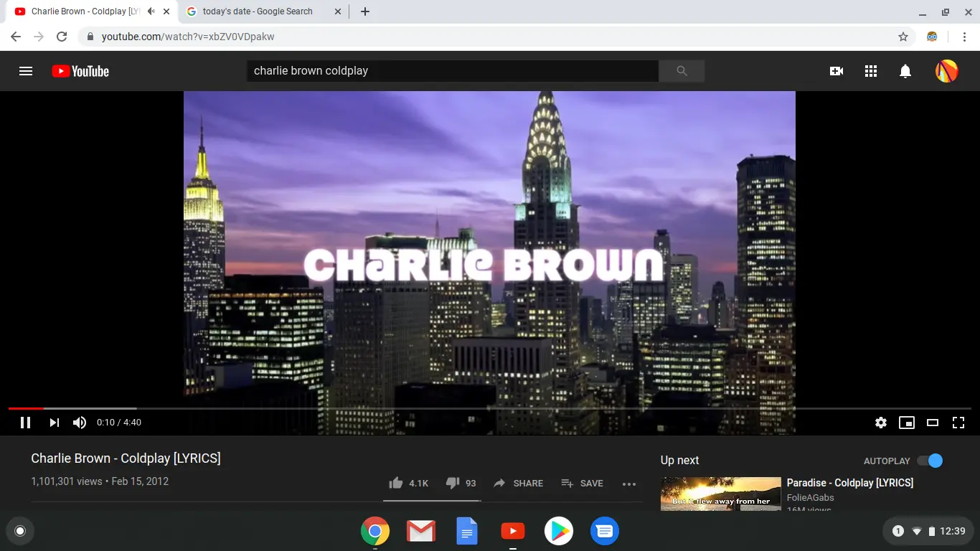Click the address bar URL
This screenshot has width=980, height=551.
tap(188, 37)
